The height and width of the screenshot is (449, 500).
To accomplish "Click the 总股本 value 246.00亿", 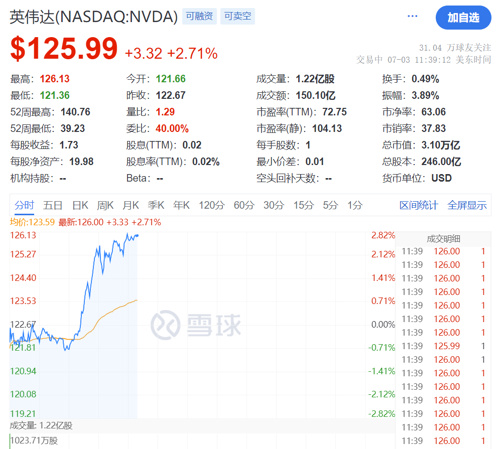I will pos(441,162).
